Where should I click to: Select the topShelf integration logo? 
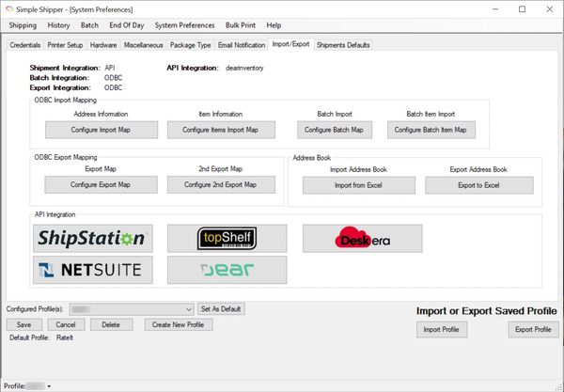227,239
